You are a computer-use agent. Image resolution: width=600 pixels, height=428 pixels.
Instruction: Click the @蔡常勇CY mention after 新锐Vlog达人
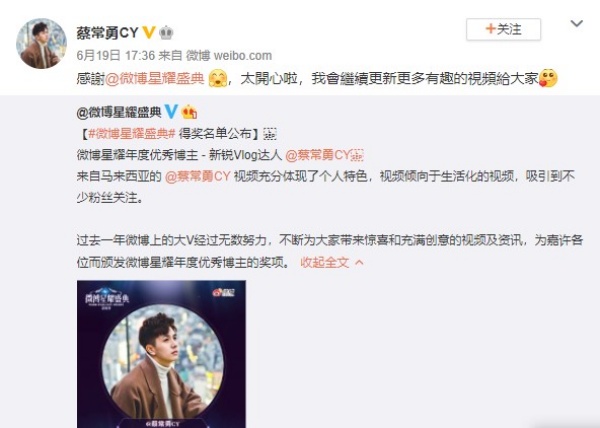[318, 155]
